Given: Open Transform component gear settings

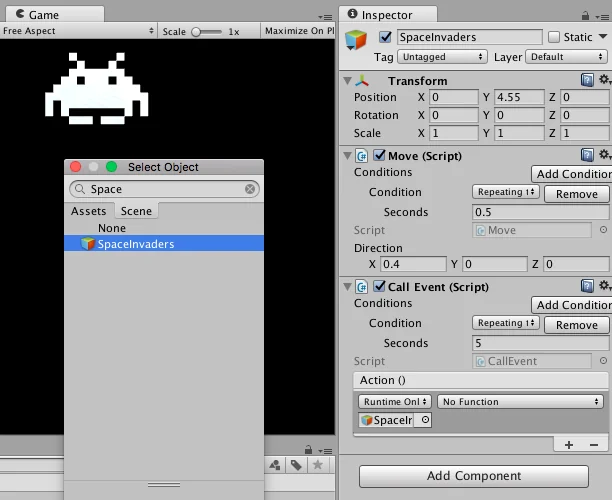Looking at the screenshot, I should pos(605,80).
